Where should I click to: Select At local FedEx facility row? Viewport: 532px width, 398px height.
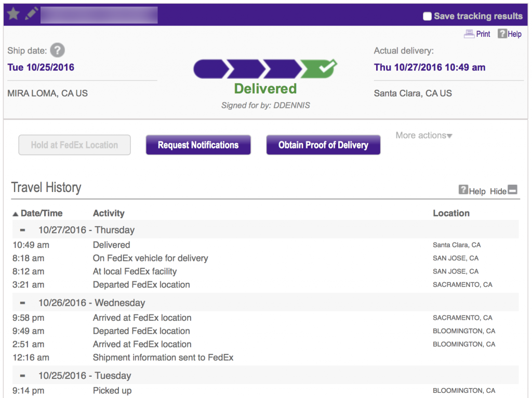pos(265,271)
